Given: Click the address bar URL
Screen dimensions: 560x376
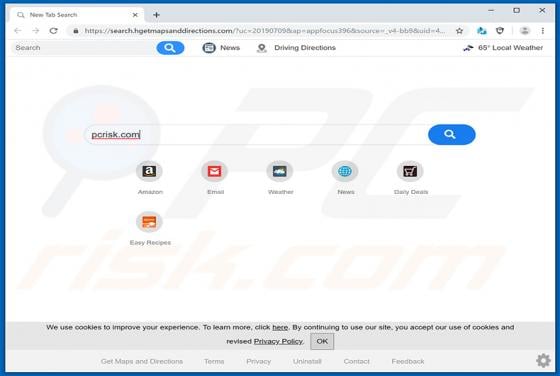Looking at the screenshot, I should [x=265, y=31].
